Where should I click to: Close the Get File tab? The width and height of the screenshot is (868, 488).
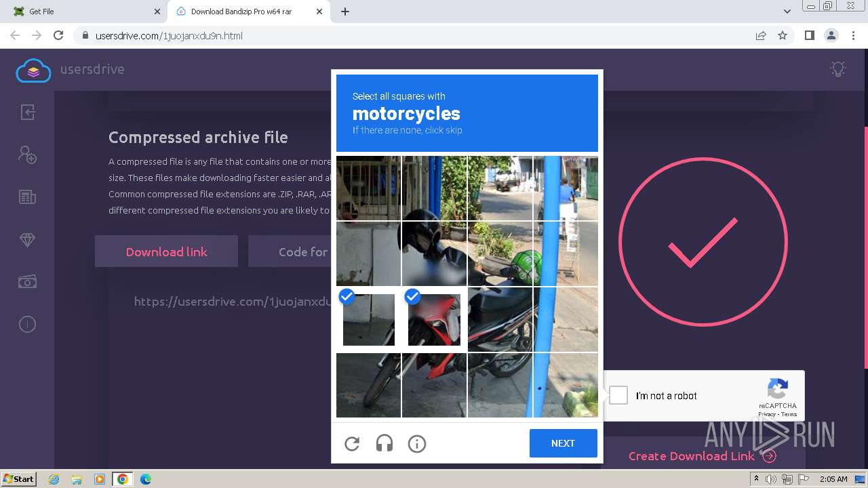click(x=157, y=12)
